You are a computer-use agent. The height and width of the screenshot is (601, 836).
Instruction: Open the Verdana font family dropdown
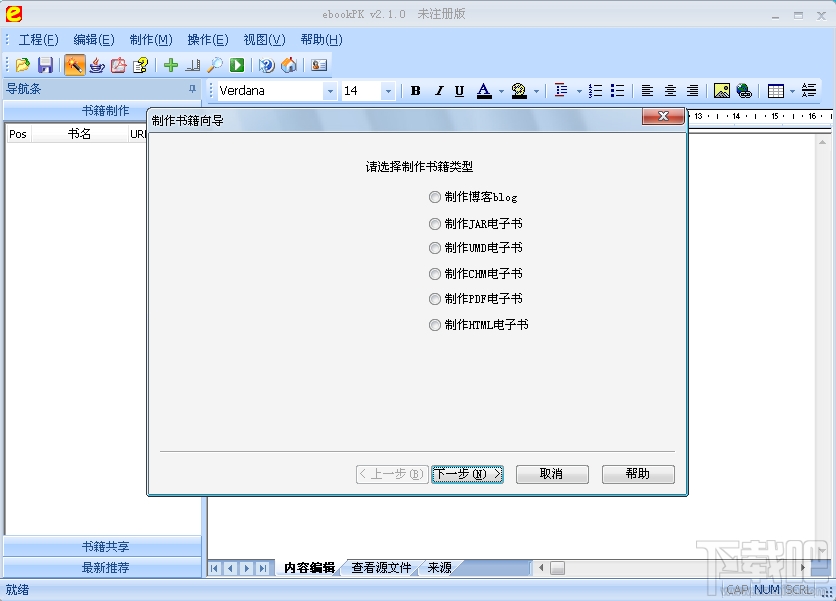point(331,90)
